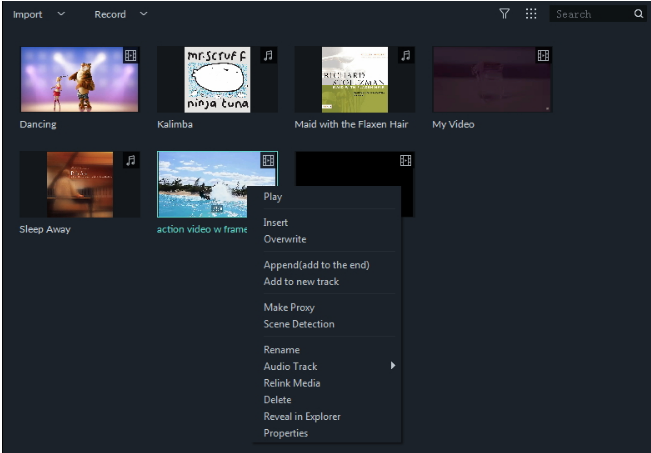
Task: Select the Dancing video thumbnail
Action: (x=79, y=79)
